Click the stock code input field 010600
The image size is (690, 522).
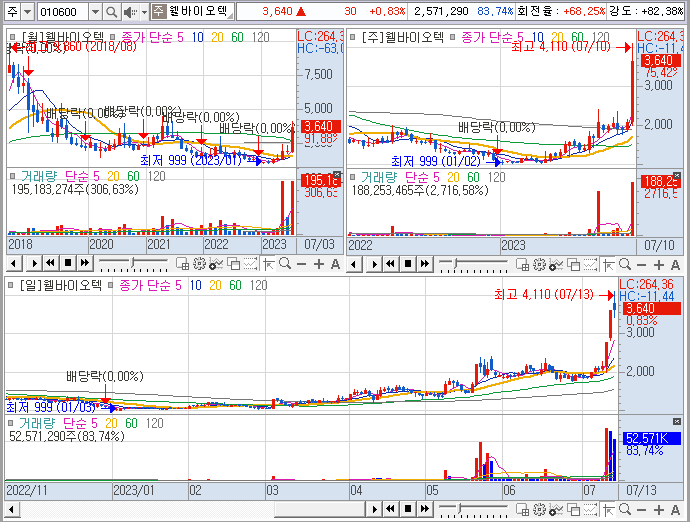(63, 12)
